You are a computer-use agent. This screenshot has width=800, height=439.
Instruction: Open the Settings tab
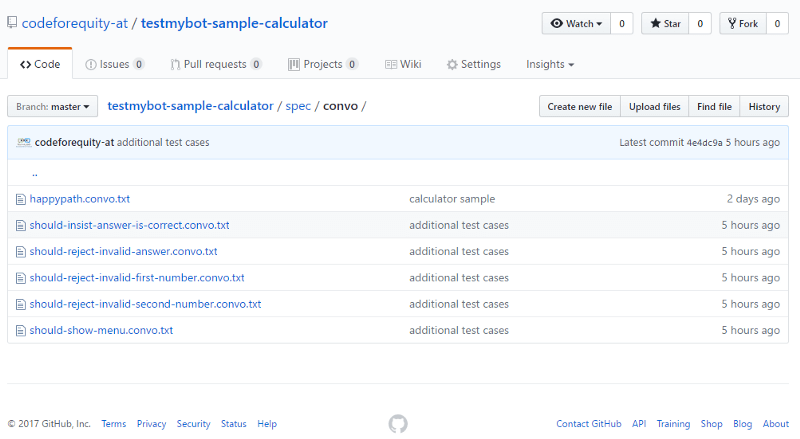(474, 64)
